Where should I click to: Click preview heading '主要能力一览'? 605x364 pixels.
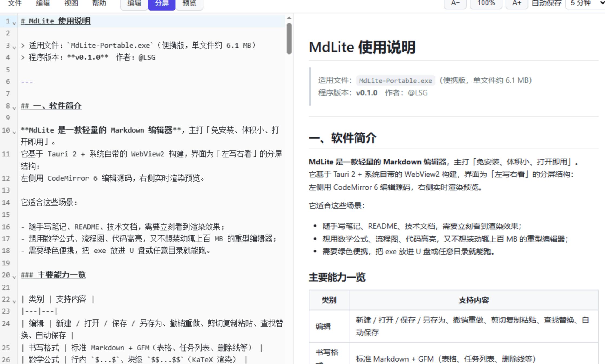tap(337, 277)
